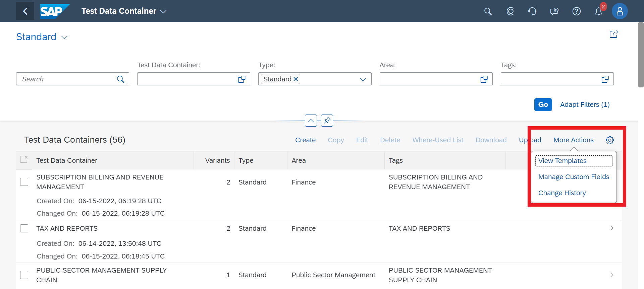Click the share export icon
Viewport: 644px width, 289px height.
click(x=613, y=34)
